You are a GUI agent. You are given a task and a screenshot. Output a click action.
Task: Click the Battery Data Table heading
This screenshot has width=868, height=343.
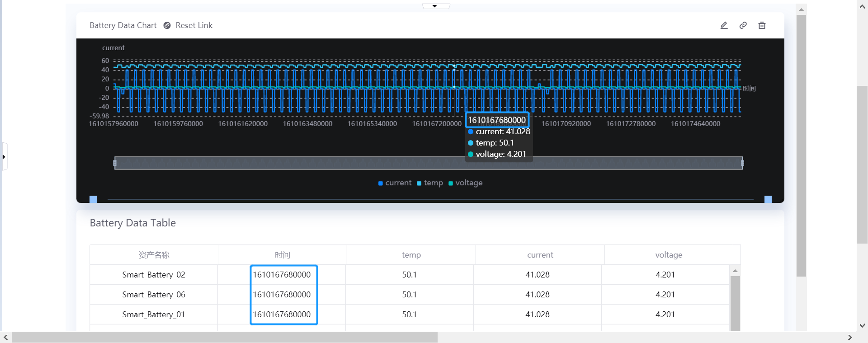(x=133, y=223)
